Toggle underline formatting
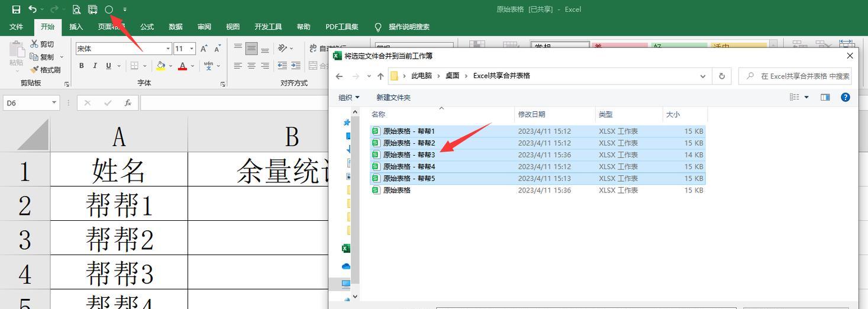 pos(108,66)
